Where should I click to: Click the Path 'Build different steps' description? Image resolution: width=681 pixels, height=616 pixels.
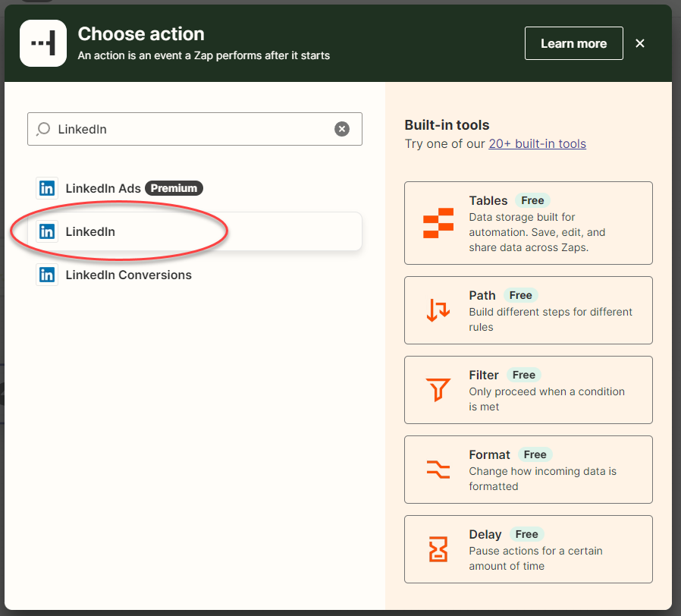(x=551, y=319)
